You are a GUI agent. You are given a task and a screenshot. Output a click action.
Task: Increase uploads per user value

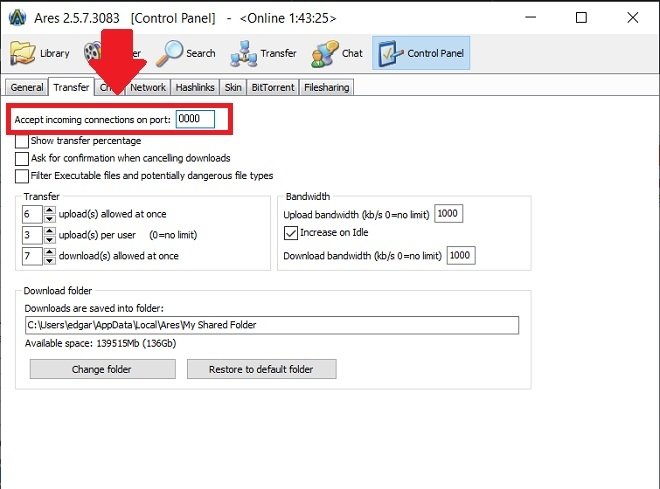(x=50, y=231)
